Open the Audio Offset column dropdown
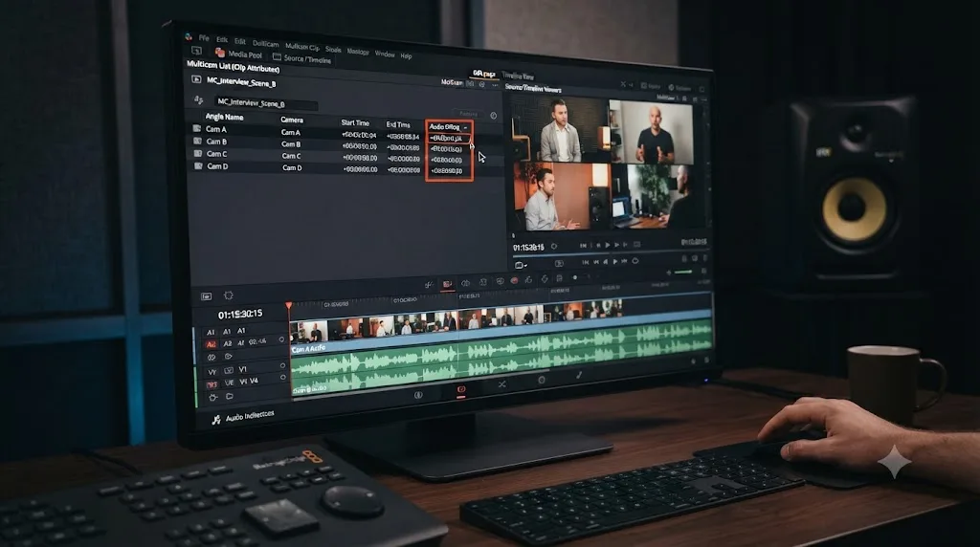The width and height of the screenshot is (980, 547). click(x=466, y=127)
